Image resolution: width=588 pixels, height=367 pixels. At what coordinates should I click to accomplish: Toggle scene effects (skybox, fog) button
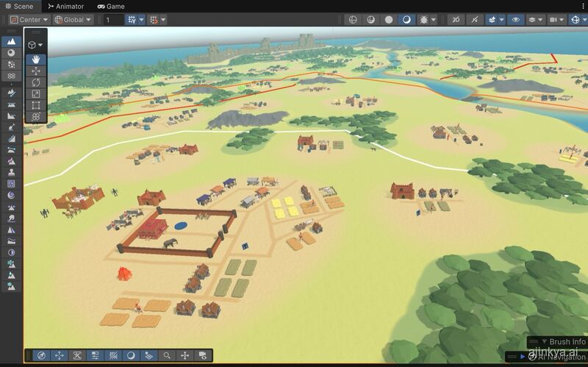(492, 20)
